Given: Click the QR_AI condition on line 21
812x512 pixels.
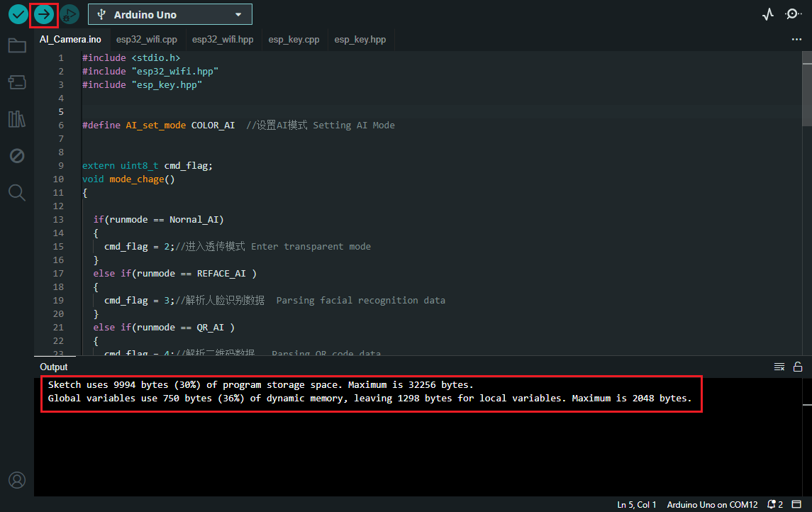Looking at the screenshot, I should pyautogui.click(x=210, y=327).
